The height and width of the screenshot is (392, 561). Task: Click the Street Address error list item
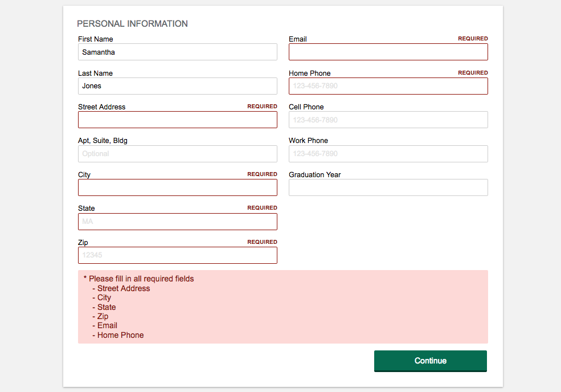pyautogui.click(x=124, y=288)
